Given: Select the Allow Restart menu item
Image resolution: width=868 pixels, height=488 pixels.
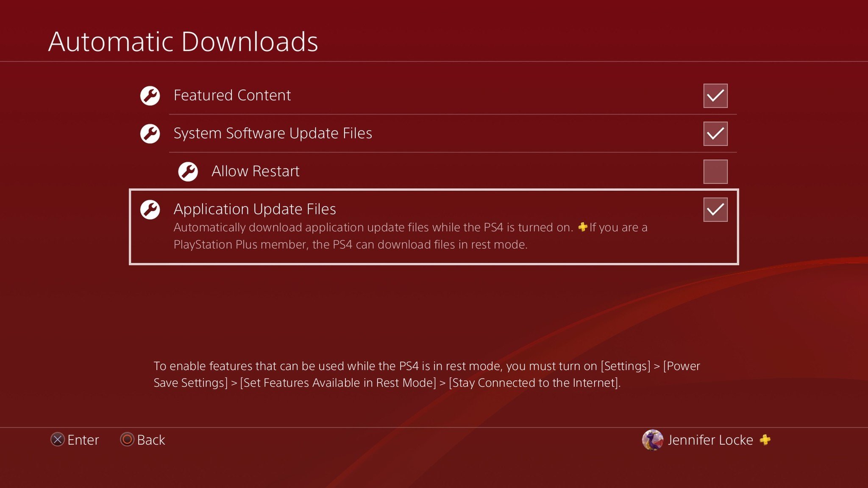Looking at the screenshot, I should click(x=255, y=172).
